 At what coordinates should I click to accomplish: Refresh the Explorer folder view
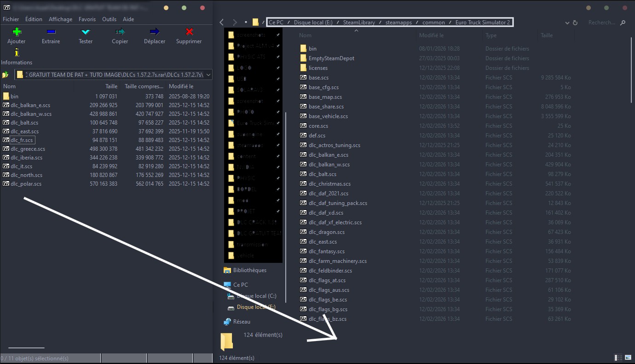575,23
